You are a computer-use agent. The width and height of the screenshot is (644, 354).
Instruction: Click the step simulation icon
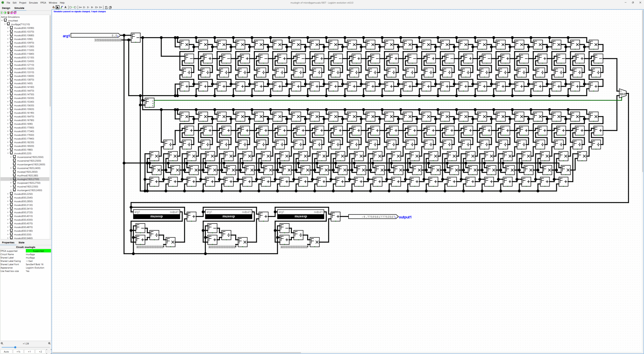[5, 13]
